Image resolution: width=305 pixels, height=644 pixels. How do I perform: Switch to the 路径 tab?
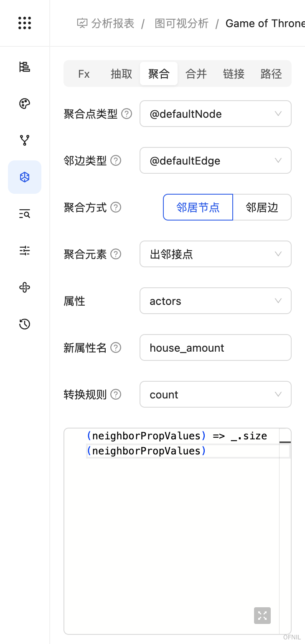click(271, 74)
